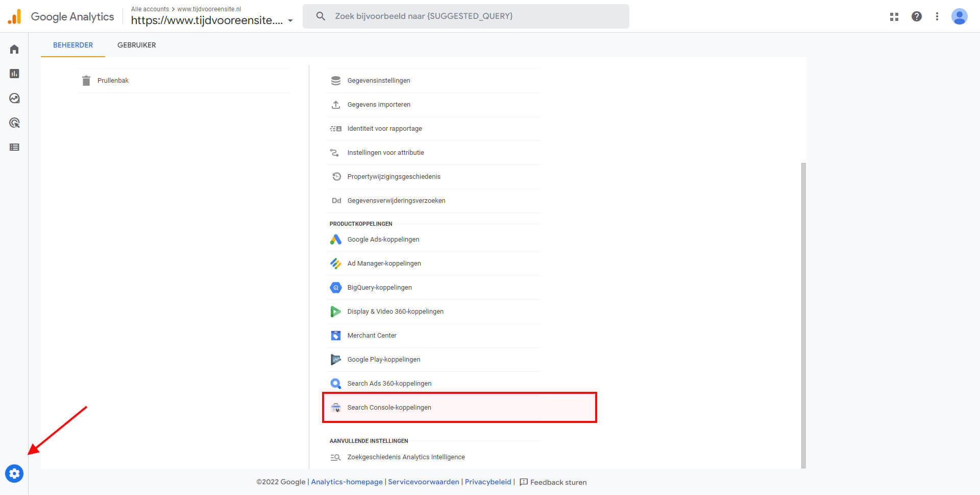Viewport: 980px width, 495px height.
Task: Click the Zoekgeschiedenis Analytics Intelligence icon
Action: tap(335, 457)
